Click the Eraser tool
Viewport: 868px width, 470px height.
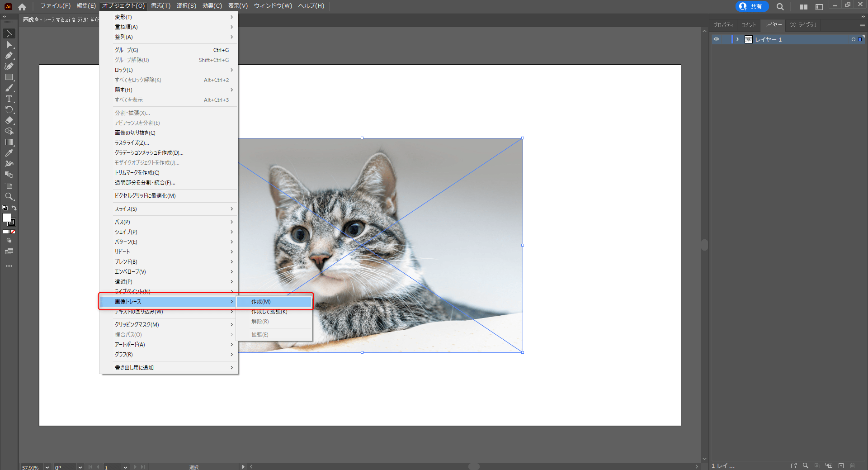click(9, 120)
